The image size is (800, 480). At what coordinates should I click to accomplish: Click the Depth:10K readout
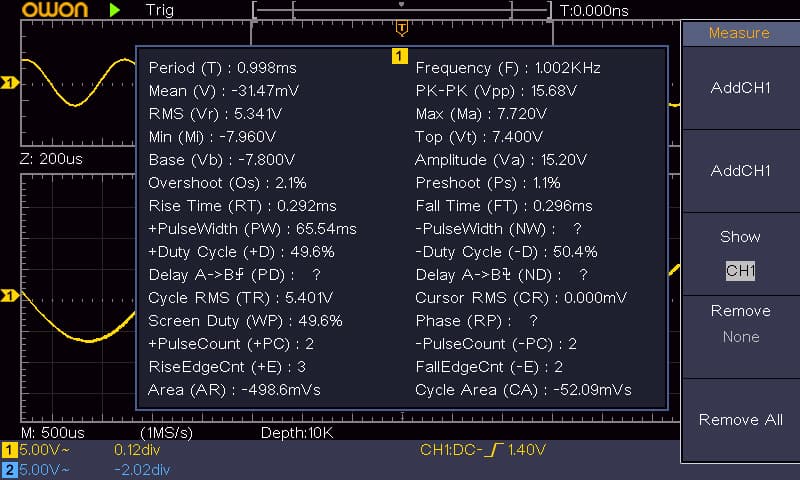click(x=297, y=433)
